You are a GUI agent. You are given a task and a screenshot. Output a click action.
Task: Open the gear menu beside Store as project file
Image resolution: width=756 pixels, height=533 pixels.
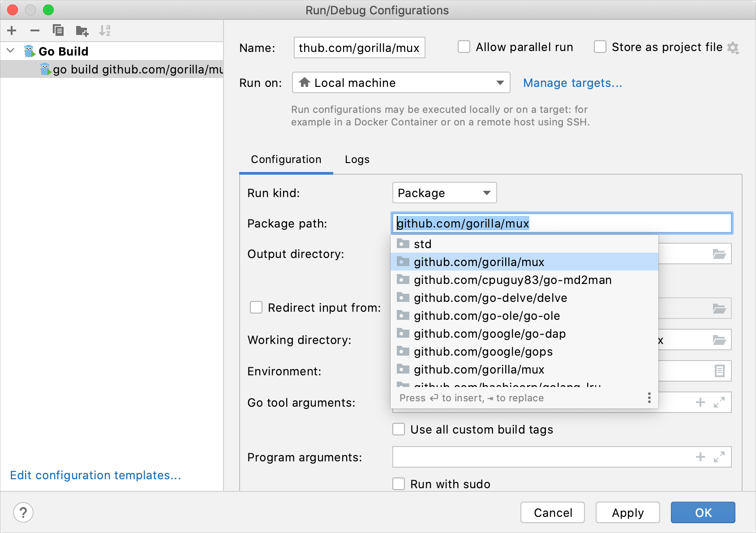pos(733,47)
